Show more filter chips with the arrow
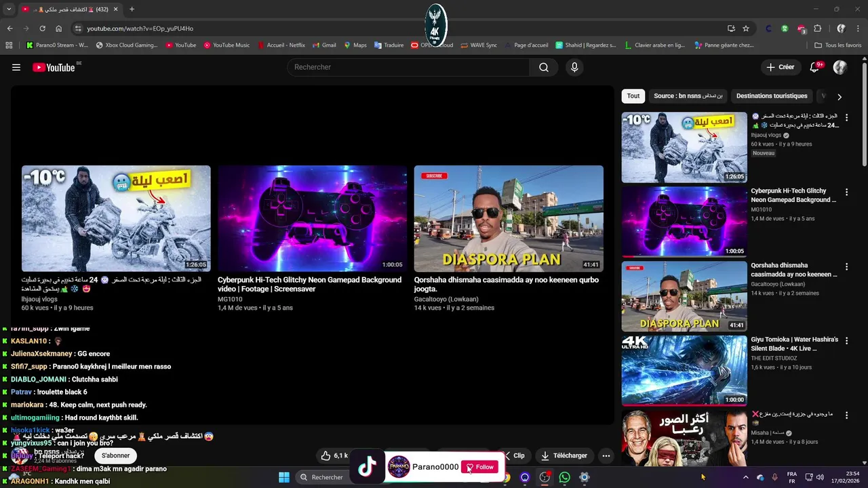 tap(840, 97)
